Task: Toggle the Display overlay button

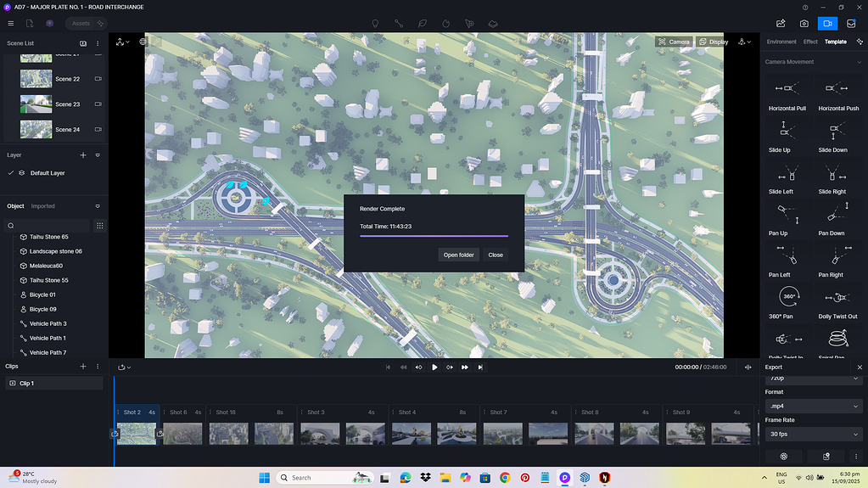Action: click(713, 42)
